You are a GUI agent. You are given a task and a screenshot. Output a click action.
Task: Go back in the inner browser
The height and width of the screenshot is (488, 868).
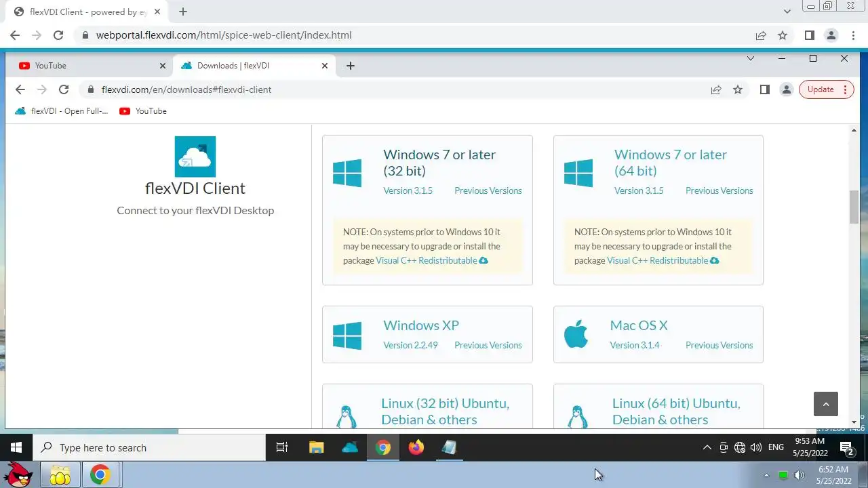(x=20, y=89)
